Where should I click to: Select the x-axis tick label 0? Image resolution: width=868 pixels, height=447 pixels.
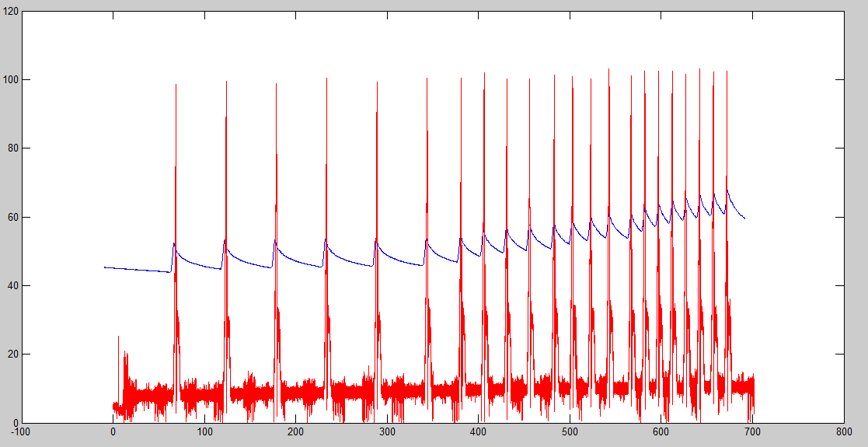click(113, 431)
